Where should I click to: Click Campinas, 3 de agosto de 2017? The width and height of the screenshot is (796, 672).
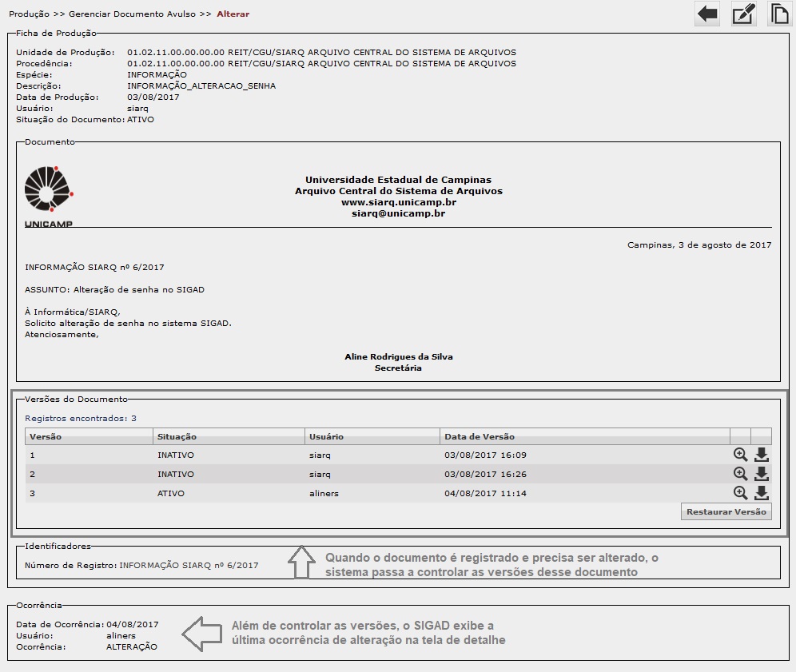pos(699,245)
